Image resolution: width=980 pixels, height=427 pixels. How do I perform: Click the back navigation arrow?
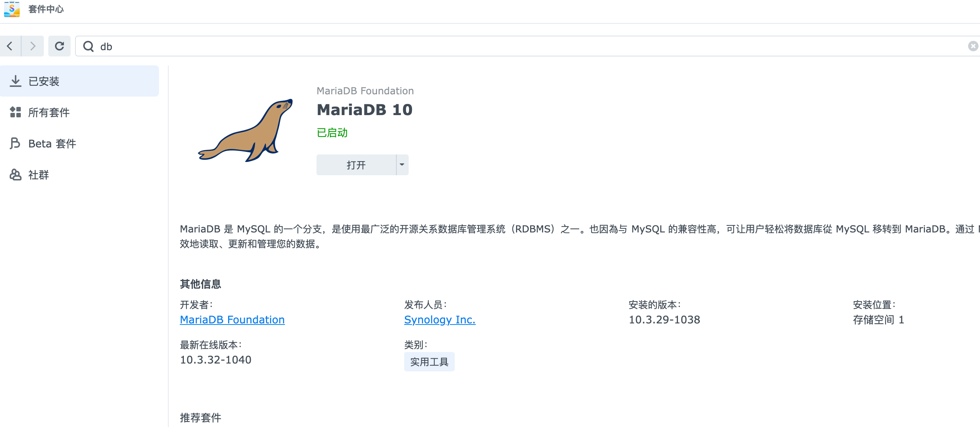point(10,46)
